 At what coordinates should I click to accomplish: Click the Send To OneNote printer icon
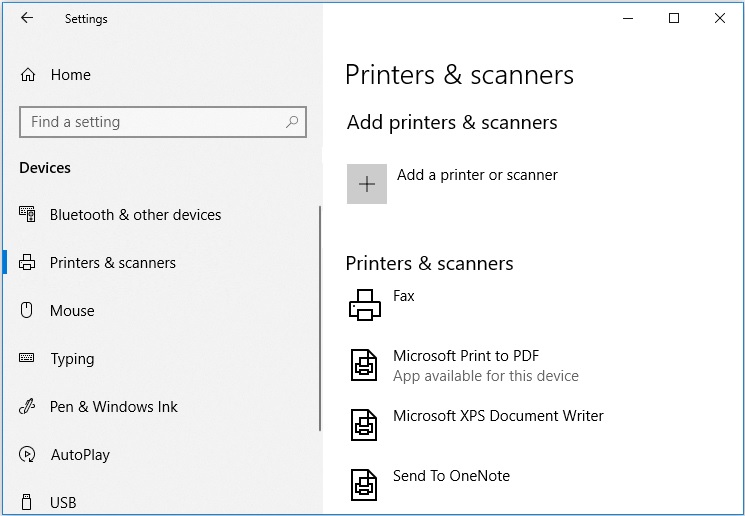(365, 485)
